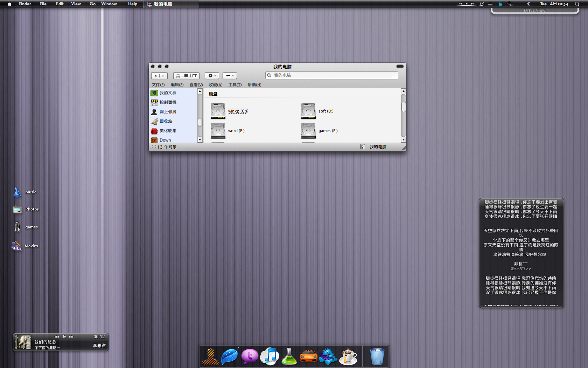Viewport: 588px width, 368px height.
Task: Open the 帮助(H) menu
Action: (x=254, y=85)
